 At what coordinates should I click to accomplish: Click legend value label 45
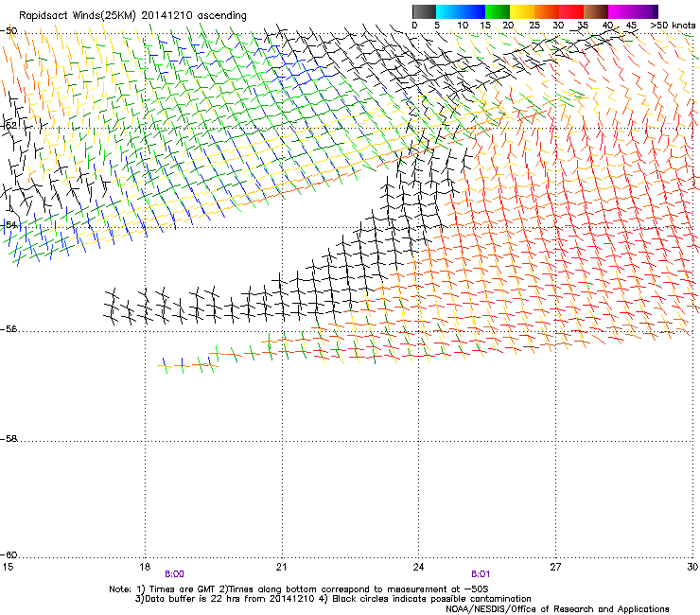(x=631, y=26)
